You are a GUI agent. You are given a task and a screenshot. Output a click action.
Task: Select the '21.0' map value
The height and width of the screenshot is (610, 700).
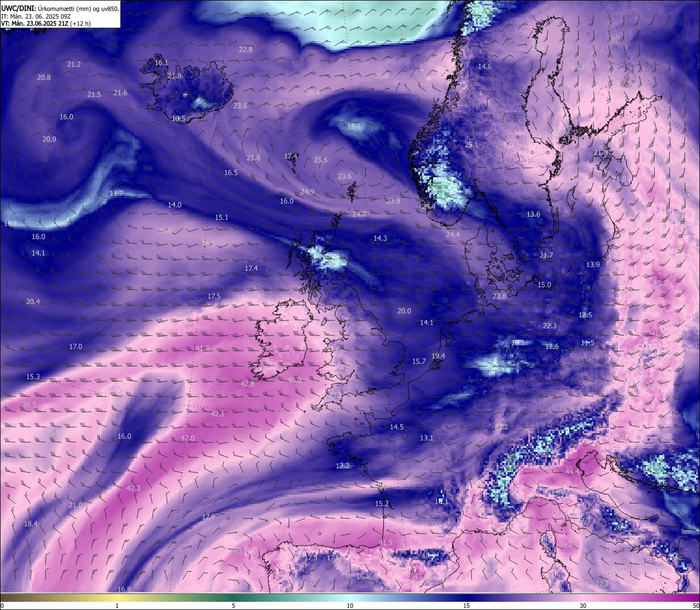coord(75,506)
